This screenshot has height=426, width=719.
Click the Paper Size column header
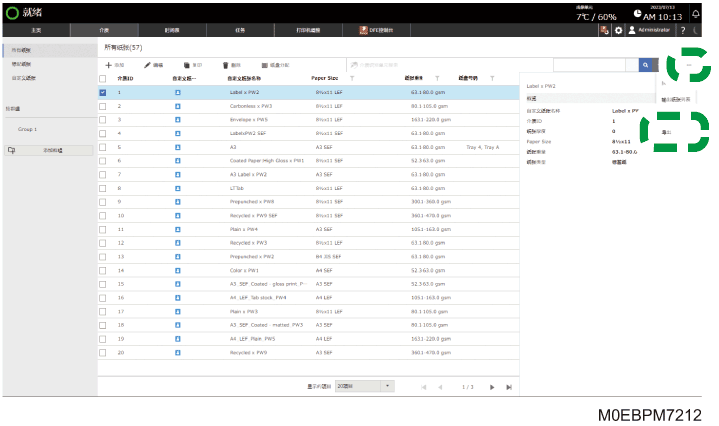[325, 78]
